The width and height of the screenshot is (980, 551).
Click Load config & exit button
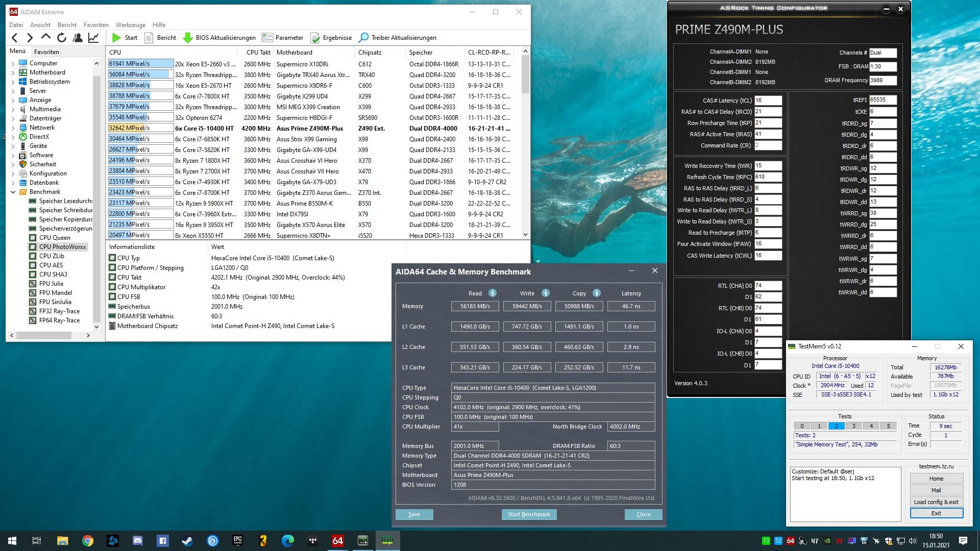pos(936,502)
